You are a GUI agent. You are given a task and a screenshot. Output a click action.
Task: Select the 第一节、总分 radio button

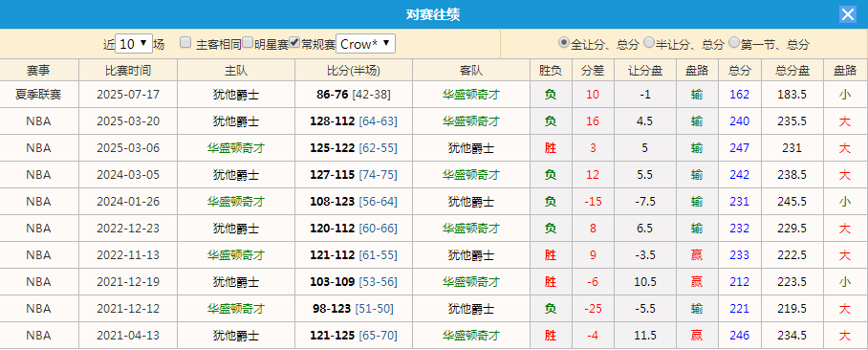pos(734,42)
